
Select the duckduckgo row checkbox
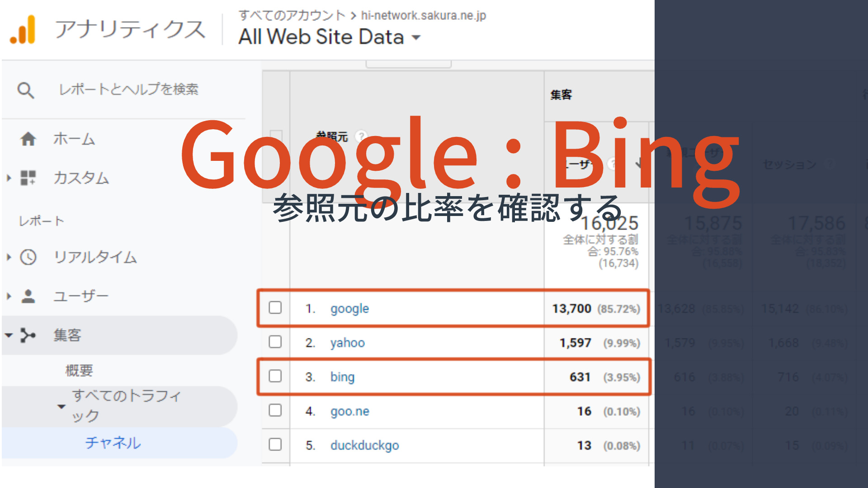(x=275, y=444)
